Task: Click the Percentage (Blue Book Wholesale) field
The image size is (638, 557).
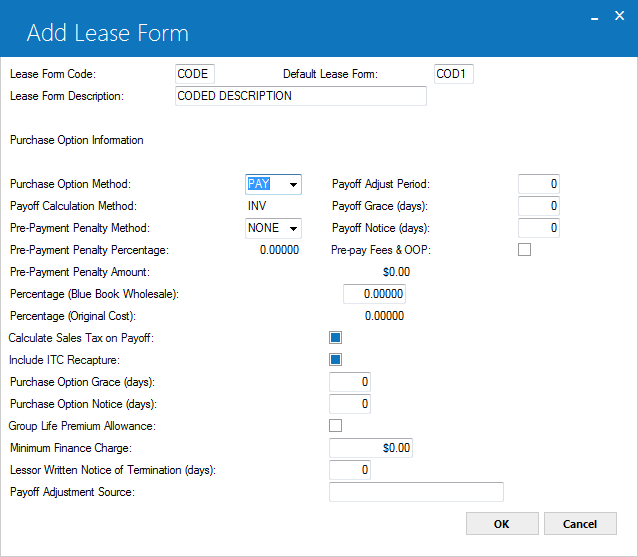Action: pyautogui.click(x=374, y=294)
